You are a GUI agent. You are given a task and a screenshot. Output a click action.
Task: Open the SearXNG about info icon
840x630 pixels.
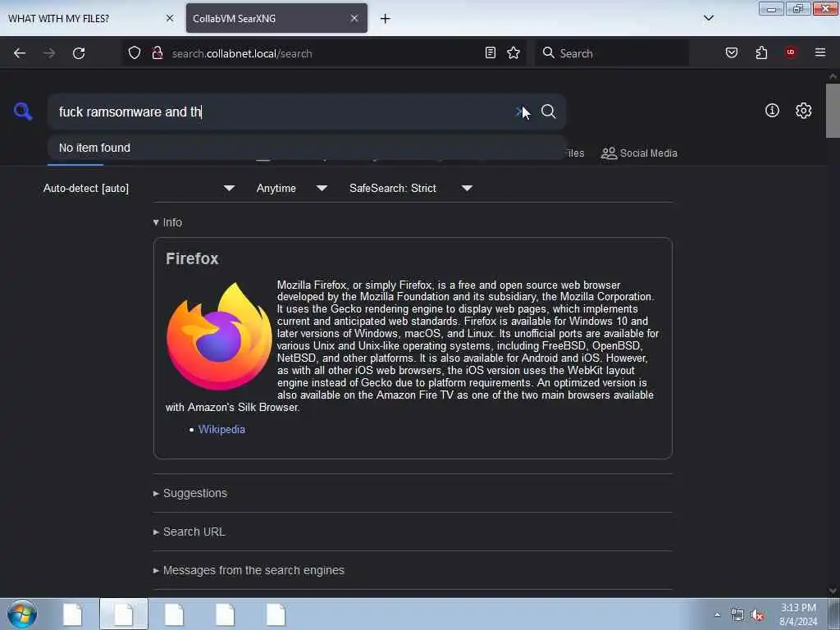[x=772, y=111]
